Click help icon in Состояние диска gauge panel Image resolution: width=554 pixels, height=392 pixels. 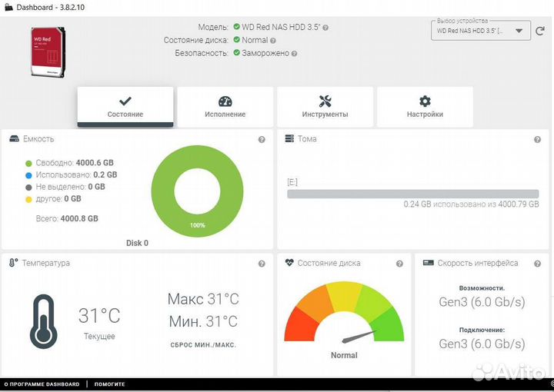[x=399, y=264]
